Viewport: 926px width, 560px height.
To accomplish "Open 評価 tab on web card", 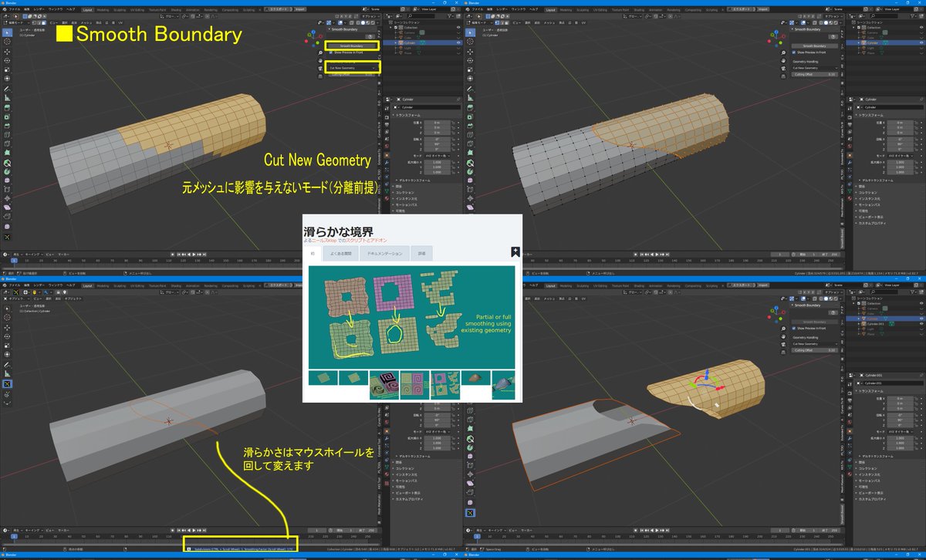I will [x=421, y=253].
